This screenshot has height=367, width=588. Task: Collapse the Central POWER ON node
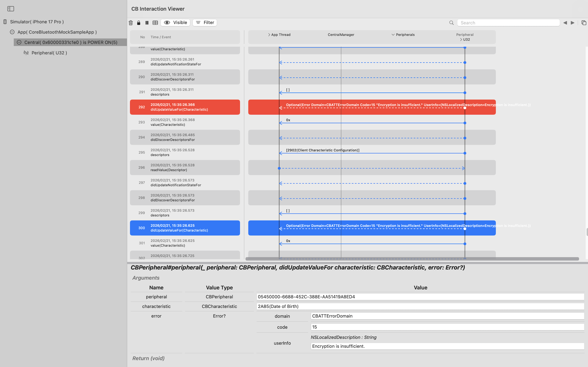19,42
